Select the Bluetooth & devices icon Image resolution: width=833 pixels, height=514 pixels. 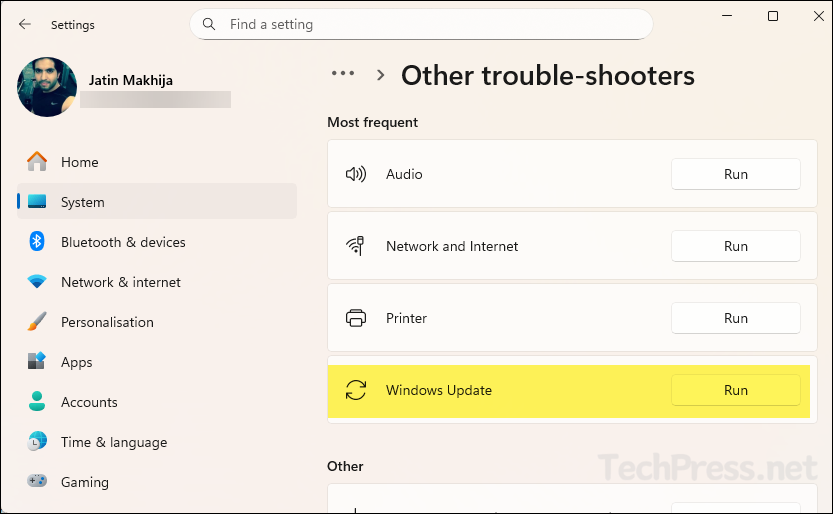[x=37, y=242]
